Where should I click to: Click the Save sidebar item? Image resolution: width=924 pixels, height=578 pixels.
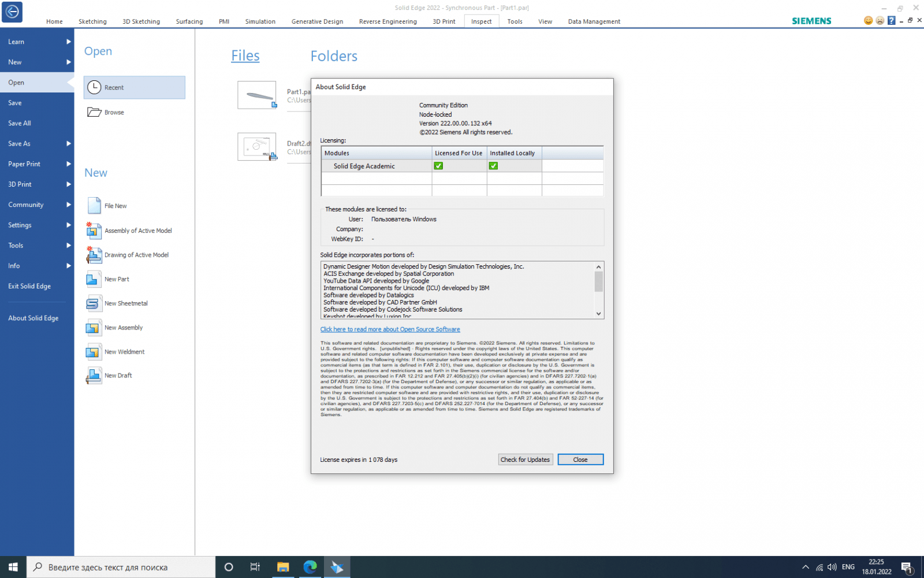[x=15, y=103]
